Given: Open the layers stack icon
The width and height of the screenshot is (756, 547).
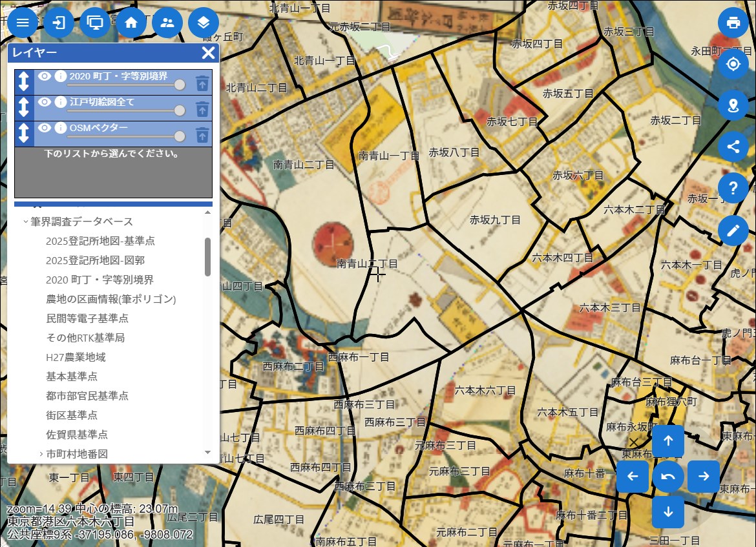Looking at the screenshot, I should tap(204, 23).
